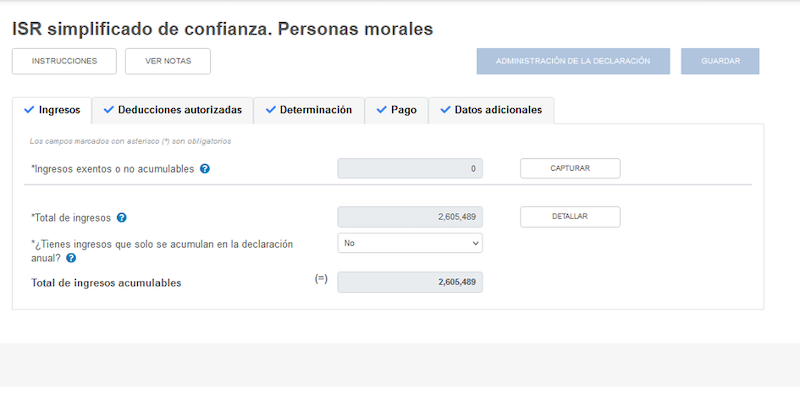800x396 pixels.
Task: Click the *Ingresos exentos o no acumulables label
Action: pos(113,169)
